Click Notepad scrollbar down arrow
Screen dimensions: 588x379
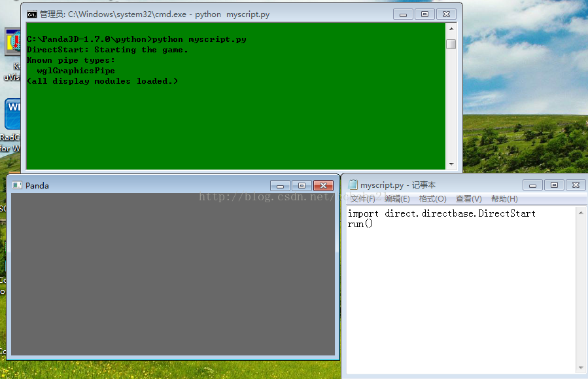pyautogui.click(x=581, y=368)
